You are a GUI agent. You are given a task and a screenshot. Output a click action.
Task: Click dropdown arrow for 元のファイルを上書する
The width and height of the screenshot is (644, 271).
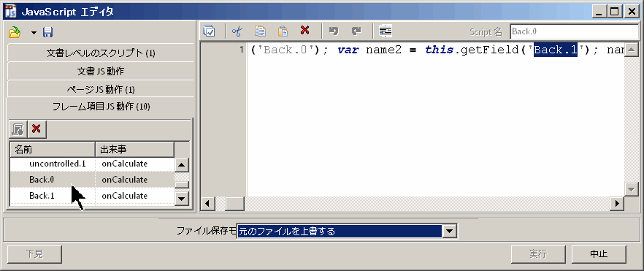pyautogui.click(x=449, y=232)
